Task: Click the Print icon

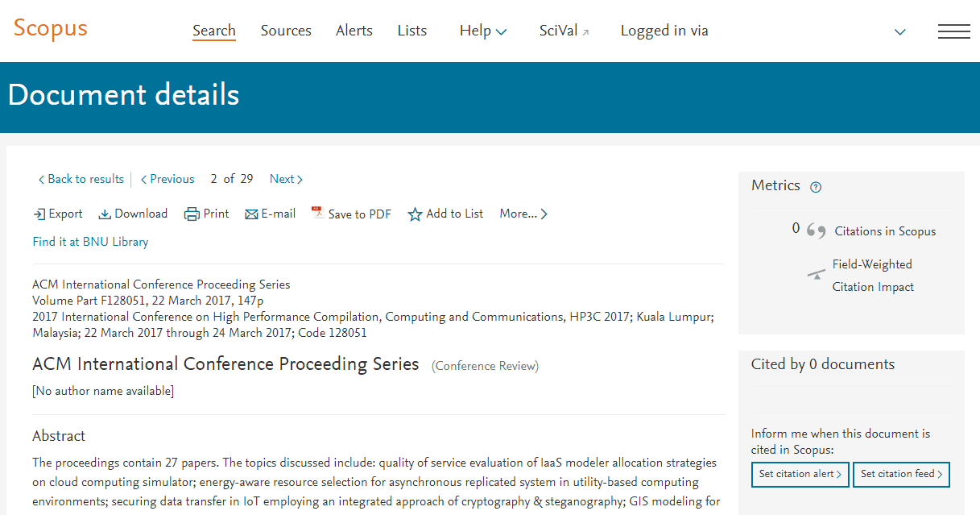Action: [192, 214]
